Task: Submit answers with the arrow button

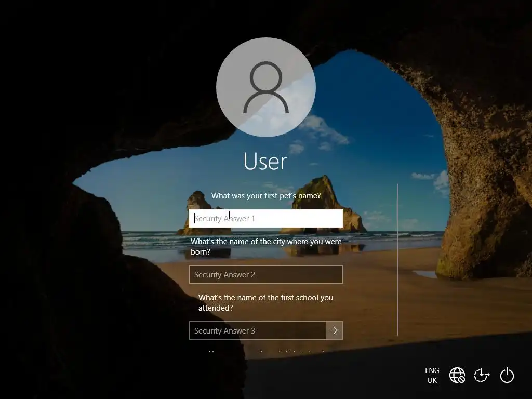Action: point(334,330)
